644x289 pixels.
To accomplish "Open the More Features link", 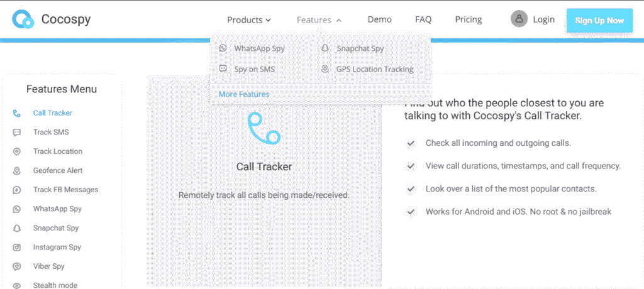I will (244, 94).
